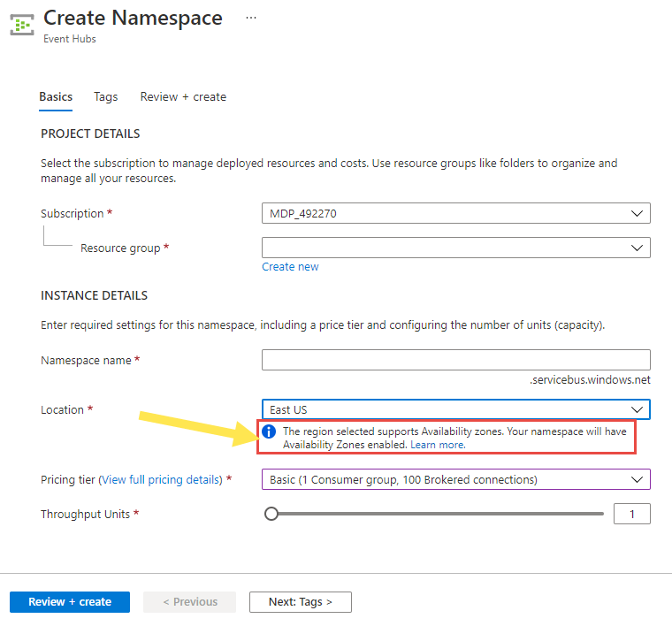Switch to the Tags tab

[x=106, y=97]
